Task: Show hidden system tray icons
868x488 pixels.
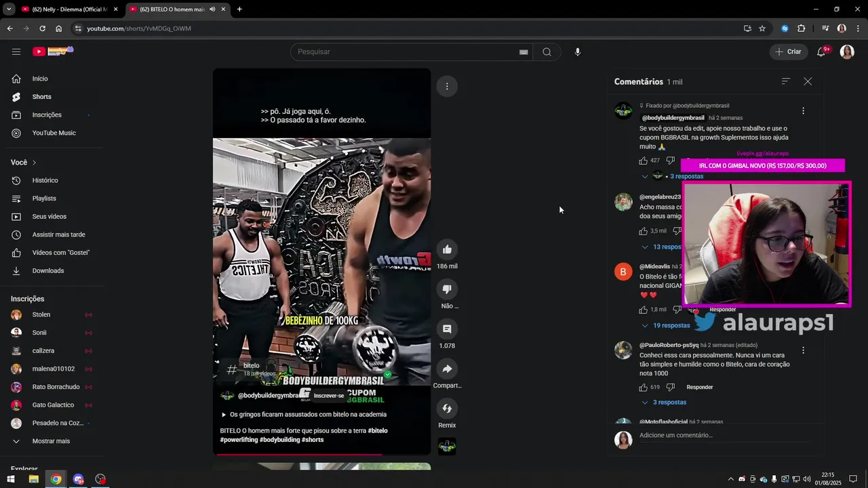Action: (730, 479)
